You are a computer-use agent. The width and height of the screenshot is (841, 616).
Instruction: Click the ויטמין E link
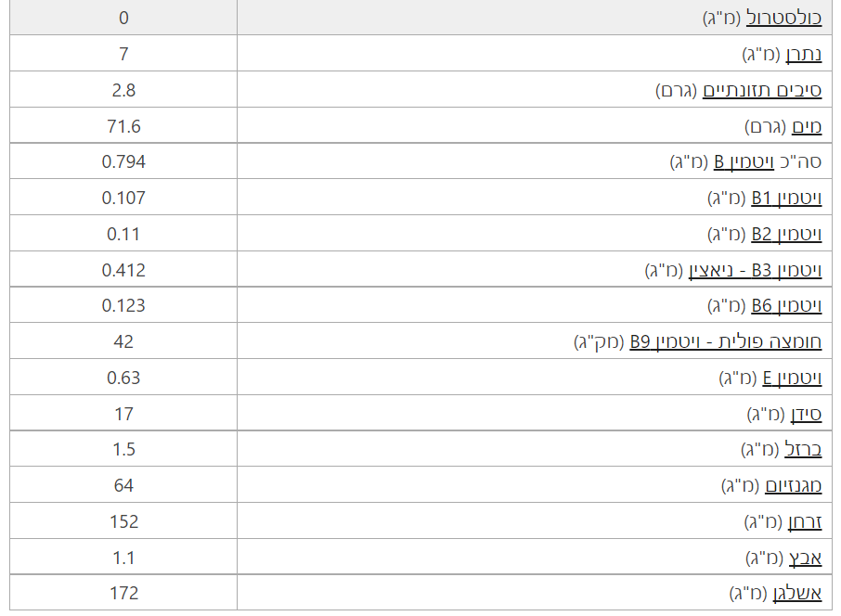792,378
